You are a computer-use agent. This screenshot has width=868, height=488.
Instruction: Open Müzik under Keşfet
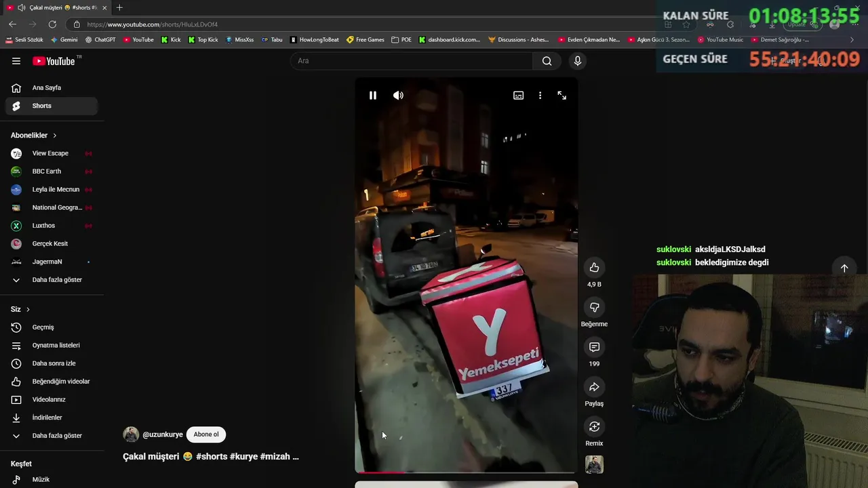click(x=52, y=479)
